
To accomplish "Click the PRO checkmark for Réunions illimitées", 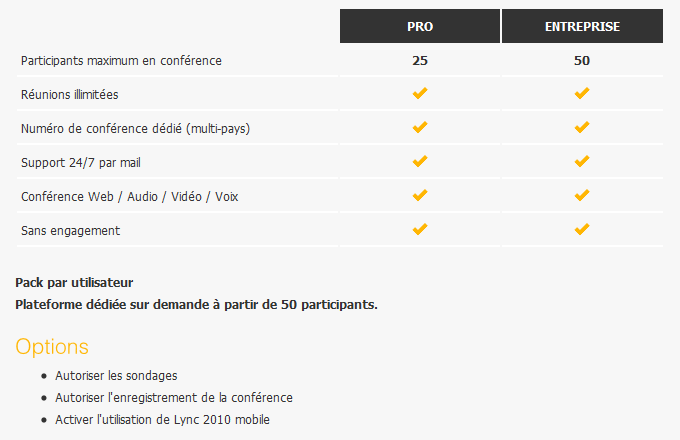I will coord(420,94).
